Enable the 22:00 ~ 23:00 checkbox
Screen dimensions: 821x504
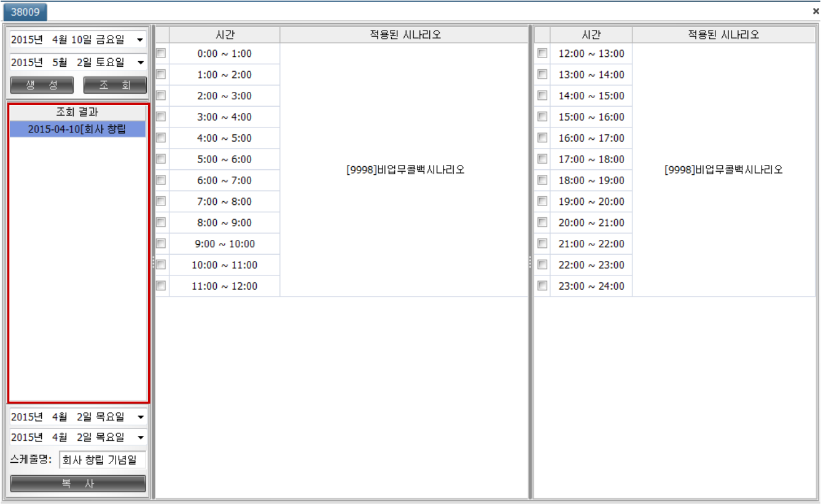tap(542, 265)
